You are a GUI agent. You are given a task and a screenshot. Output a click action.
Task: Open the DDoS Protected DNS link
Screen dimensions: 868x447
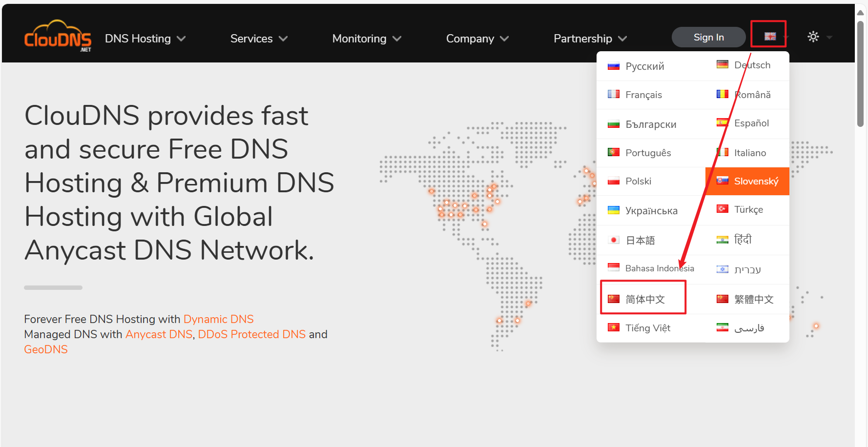[x=251, y=334]
